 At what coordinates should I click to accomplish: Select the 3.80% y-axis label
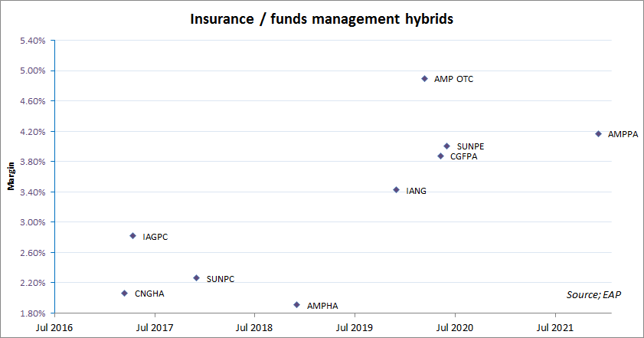(33, 162)
